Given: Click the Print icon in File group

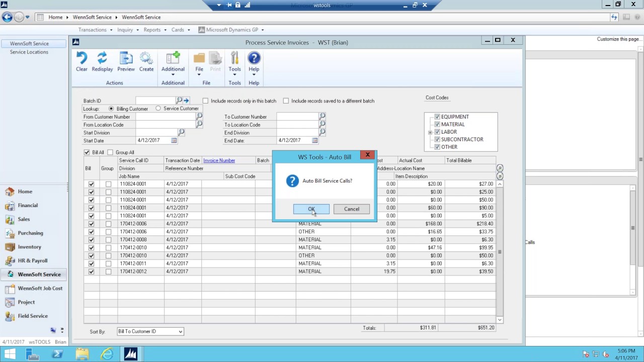Looking at the screenshot, I should click(x=215, y=59).
